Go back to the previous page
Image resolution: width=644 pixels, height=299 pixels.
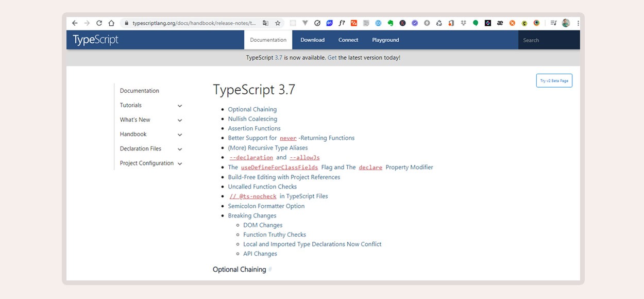click(x=75, y=23)
